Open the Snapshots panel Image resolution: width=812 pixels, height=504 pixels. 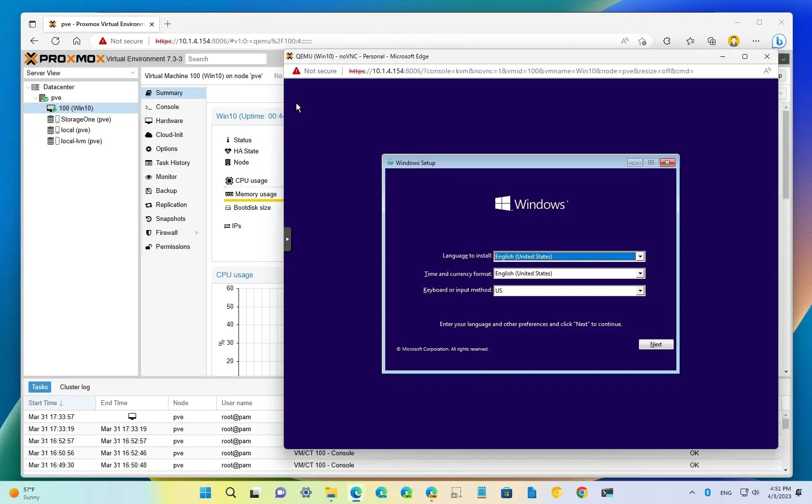click(171, 218)
